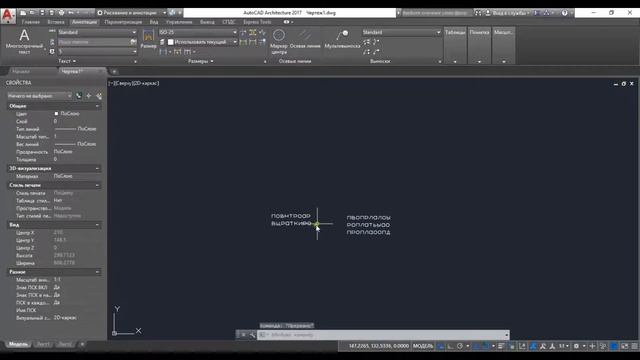
Task: Click the new file tab plus button
Action: click(x=114, y=72)
